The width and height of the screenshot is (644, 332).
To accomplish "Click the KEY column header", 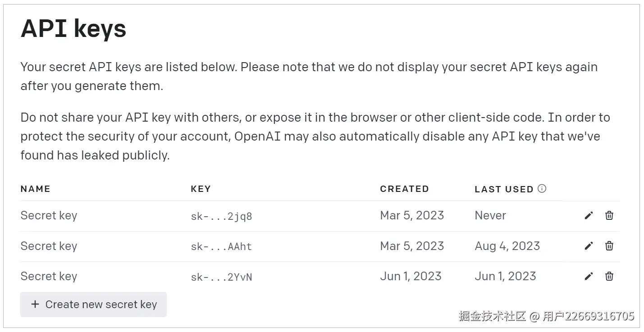I will pyautogui.click(x=201, y=189).
